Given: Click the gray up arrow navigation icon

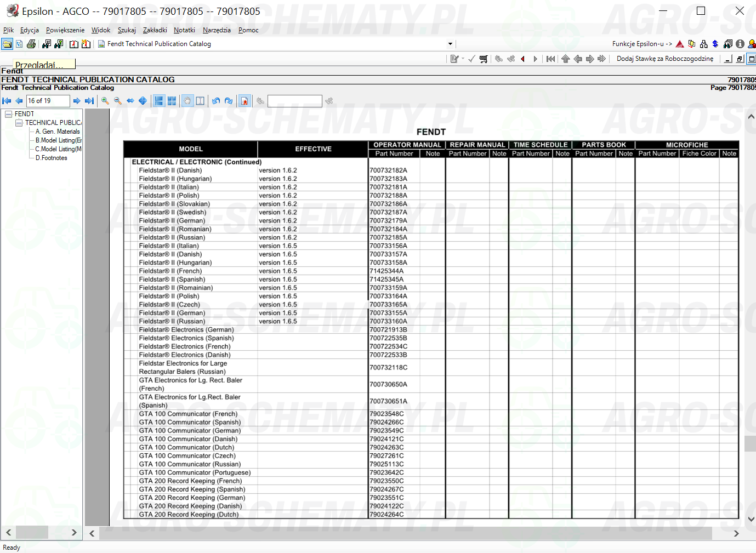Looking at the screenshot, I should click(566, 59).
